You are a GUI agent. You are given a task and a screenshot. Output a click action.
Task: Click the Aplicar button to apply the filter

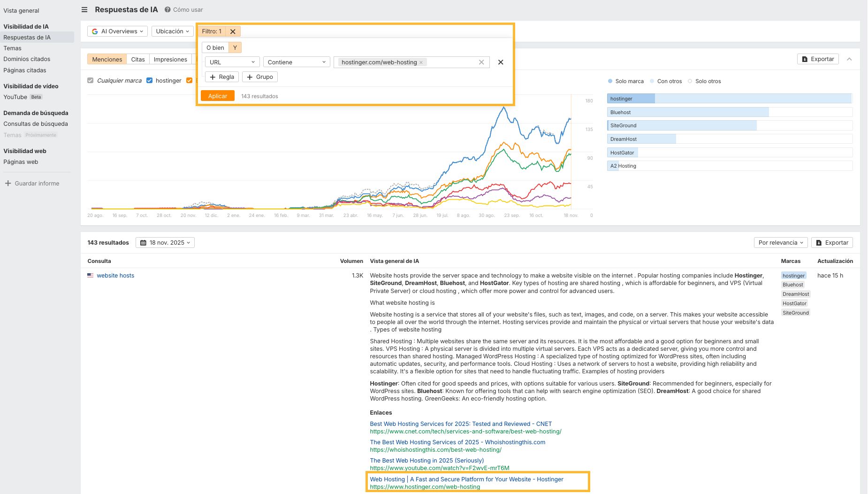pyautogui.click(x=218, y=95)
